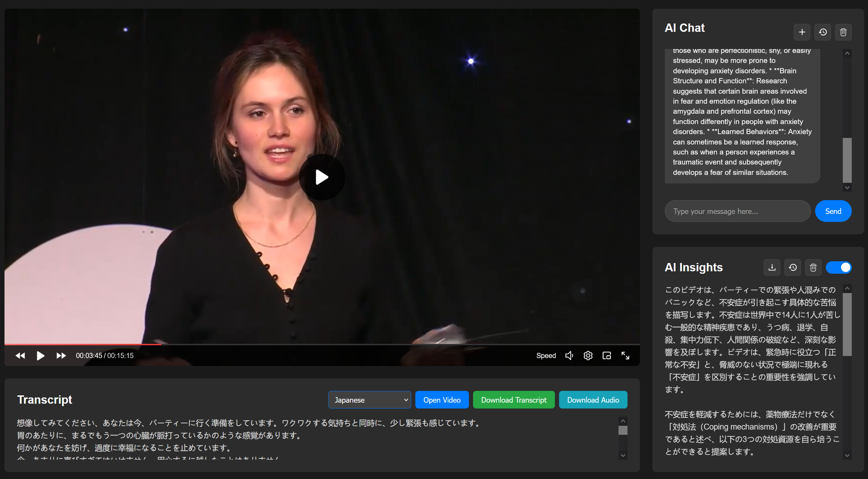Viewport: 868px width, 479px height.
Task: Delete the AI Insights content
Action: click(x=813, y=267)
